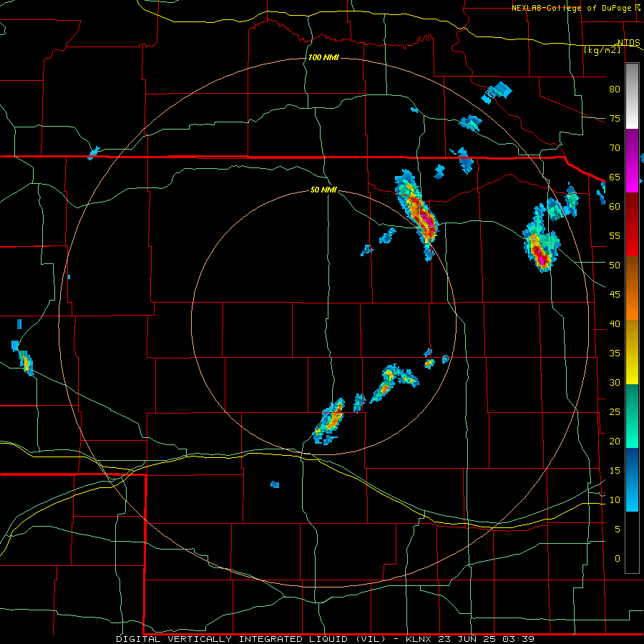Click the 65 value on the color scale
Screen dimensions: 644x644
click(615, 177)
